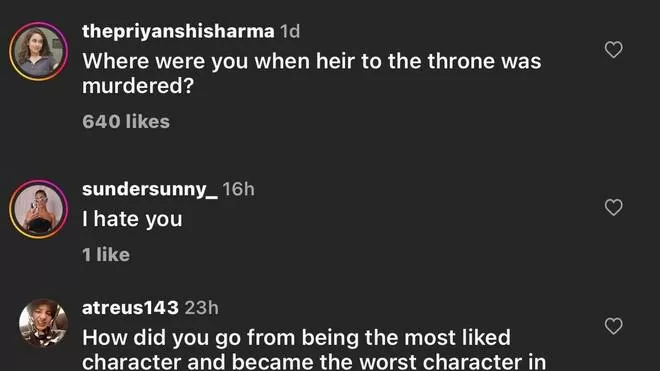660x371 pixels.
Task: View who gave 1 like
Action: pyautogui.click(x=106, y=255)
